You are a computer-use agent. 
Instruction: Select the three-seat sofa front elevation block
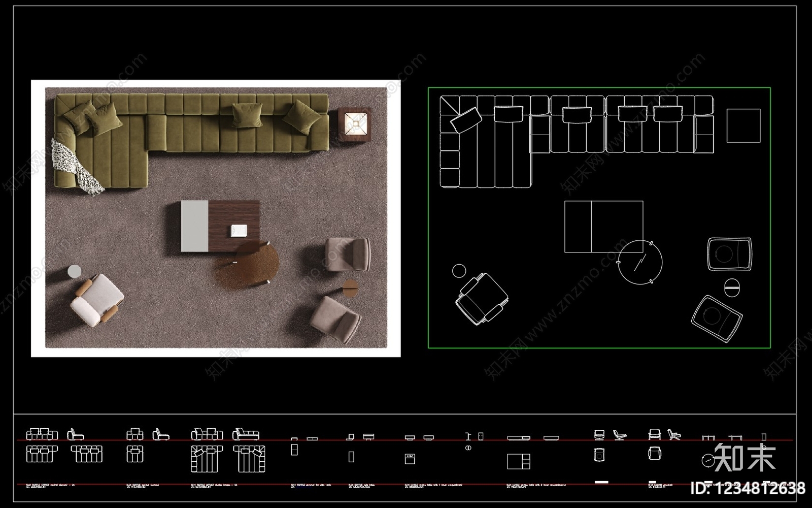click(x=42, y=434)
